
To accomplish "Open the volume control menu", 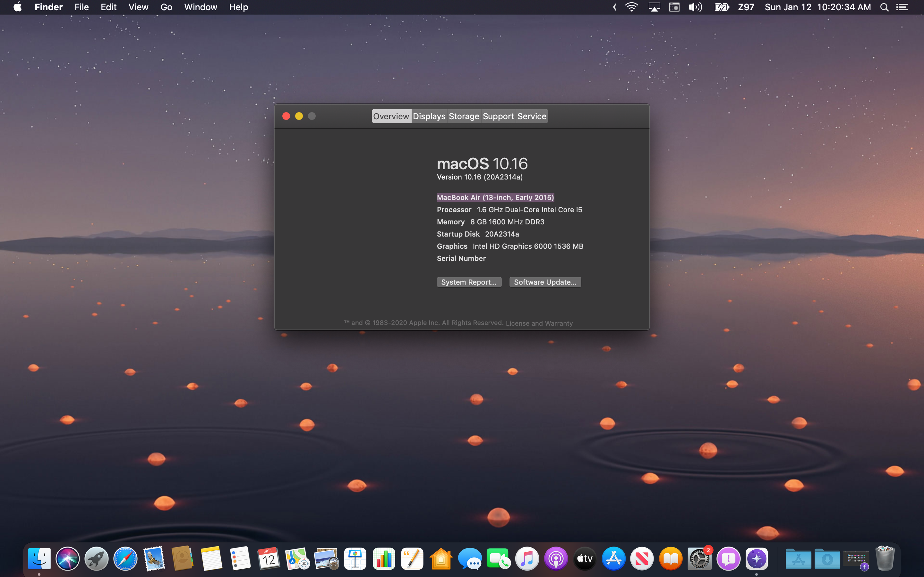I will click(695, 7).
